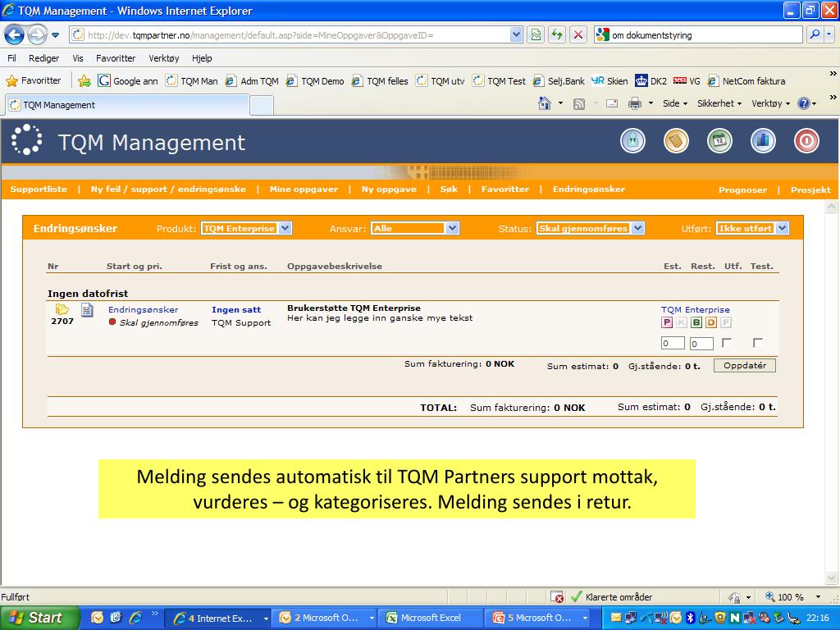This screenshot has width=840, height=630.
Task: Tick the Test. checkbox for task 2707
Action: click(757, 343)
